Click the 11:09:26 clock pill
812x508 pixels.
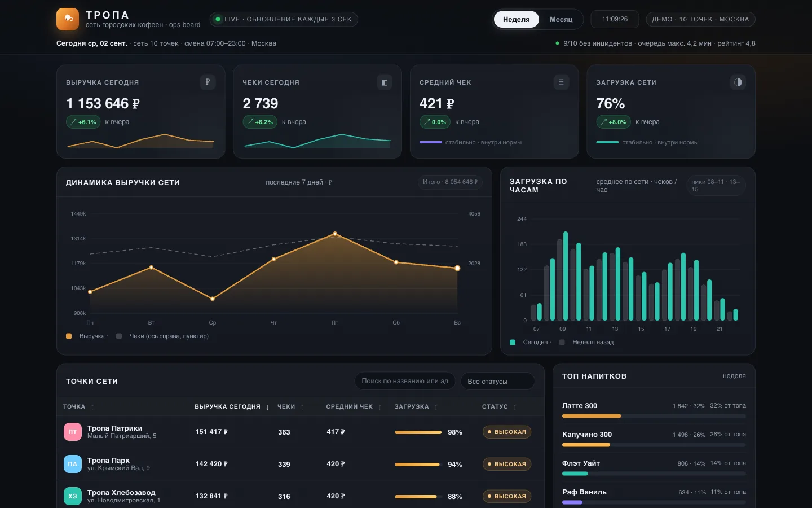tap(615, 19)
